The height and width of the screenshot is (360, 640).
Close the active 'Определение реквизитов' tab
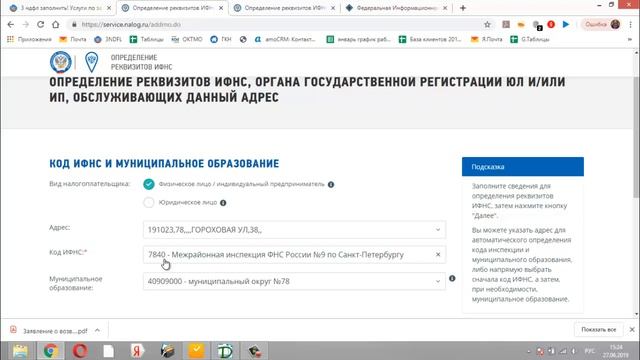(221, 8)
